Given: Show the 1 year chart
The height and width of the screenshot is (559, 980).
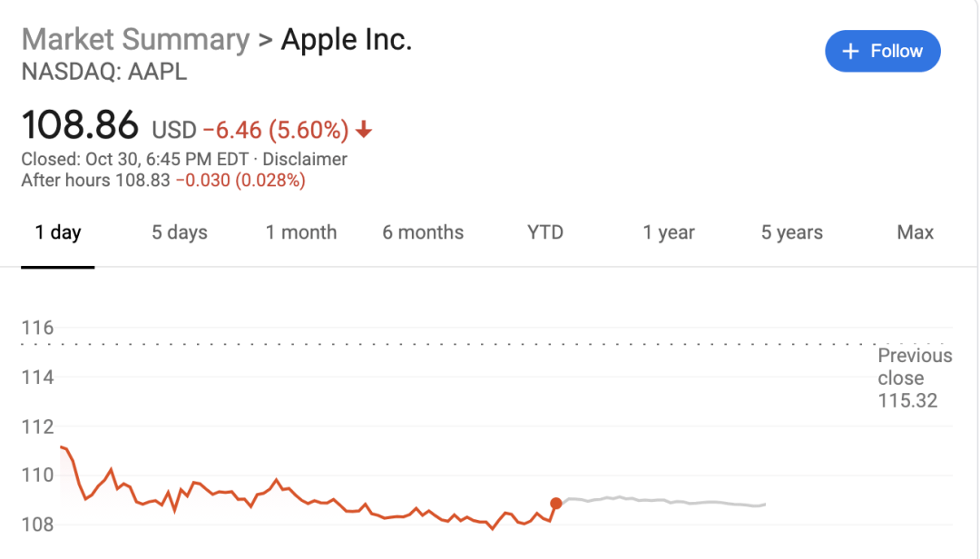Looking at the screenshot, I should pos(669,232).
